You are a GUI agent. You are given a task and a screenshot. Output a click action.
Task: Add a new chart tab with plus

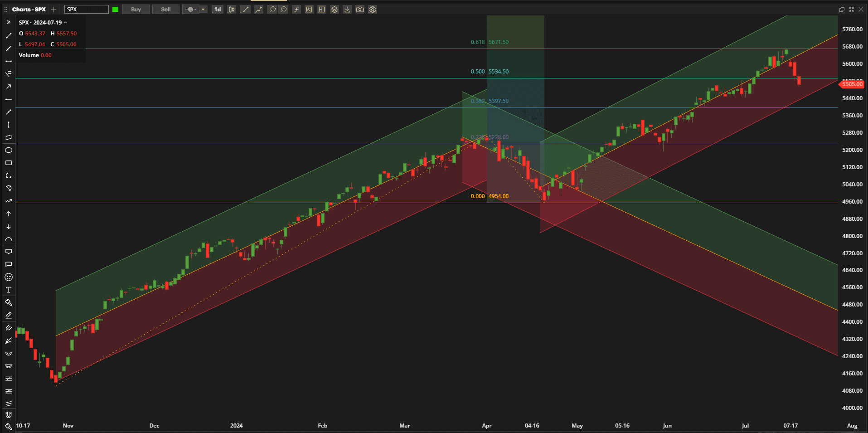(x=53, y=10)
